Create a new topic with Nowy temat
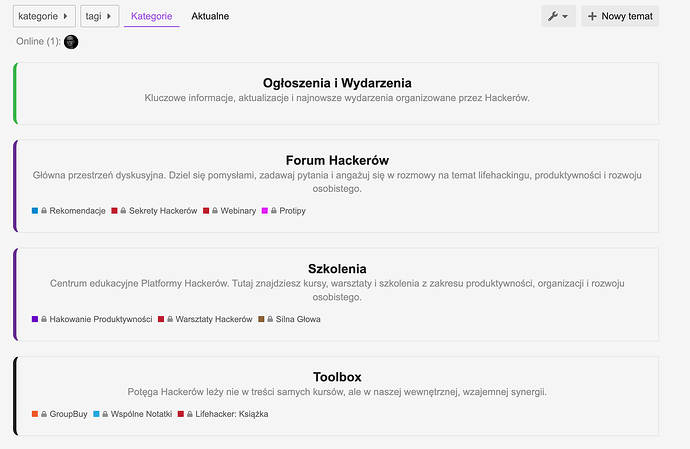This screenshot has width=690, height=449. (620, 16)
